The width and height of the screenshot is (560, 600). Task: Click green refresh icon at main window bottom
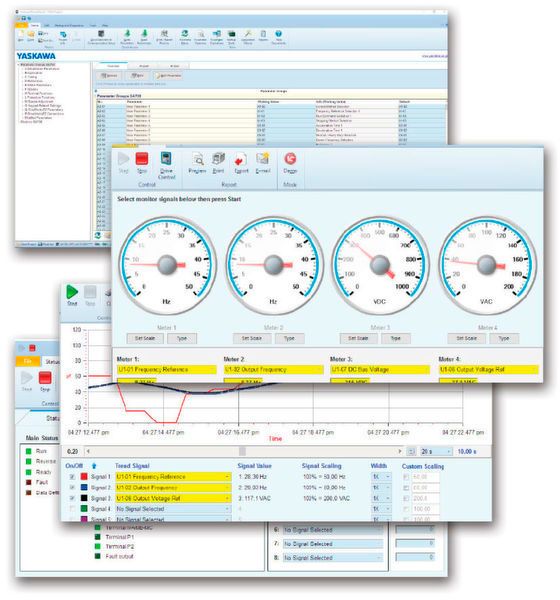pyautogui.click(x=98, y=235)
